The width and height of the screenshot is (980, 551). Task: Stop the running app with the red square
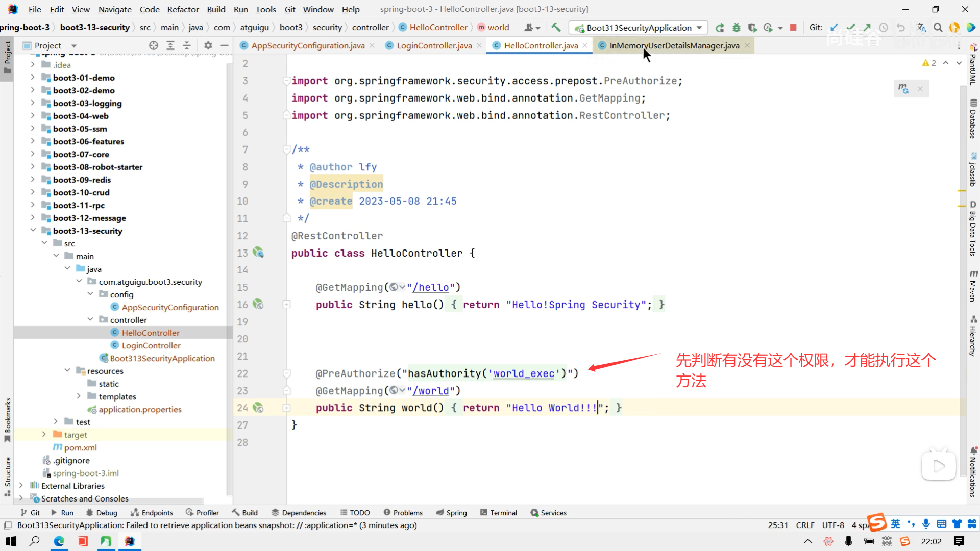(x=793, y=28)
